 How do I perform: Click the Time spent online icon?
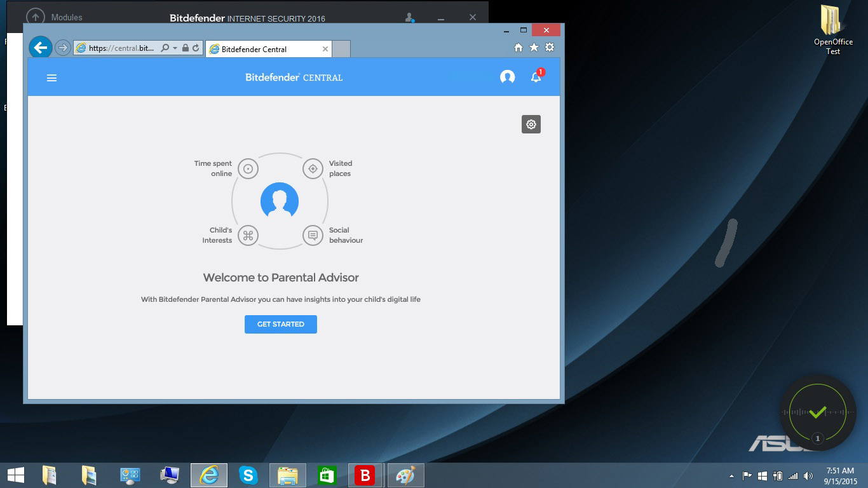tap(248, 169)
